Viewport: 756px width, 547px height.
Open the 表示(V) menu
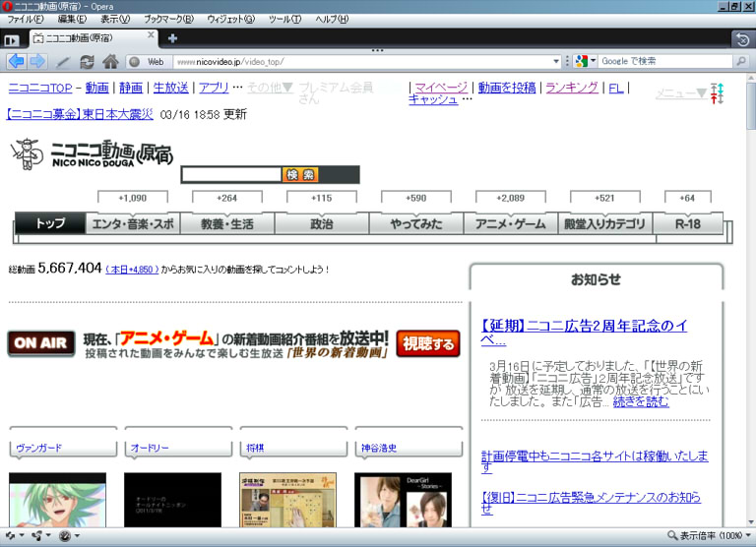pyautogui.click(x=115, y=20)
